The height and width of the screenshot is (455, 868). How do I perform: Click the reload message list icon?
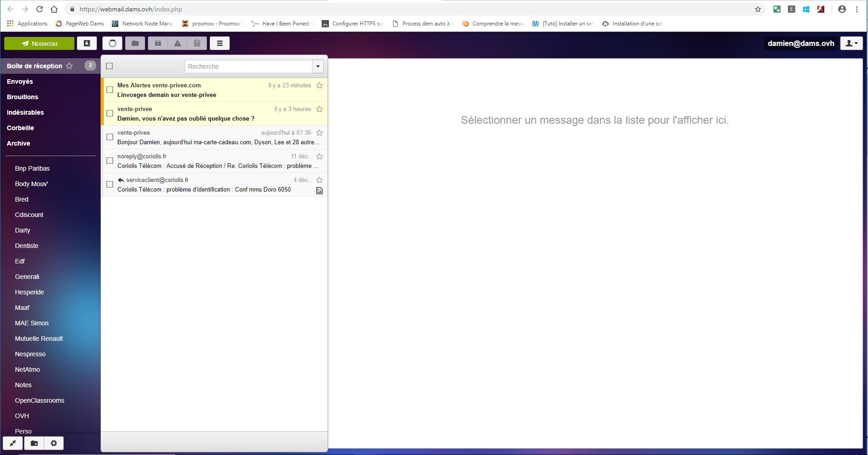(112, 43)
